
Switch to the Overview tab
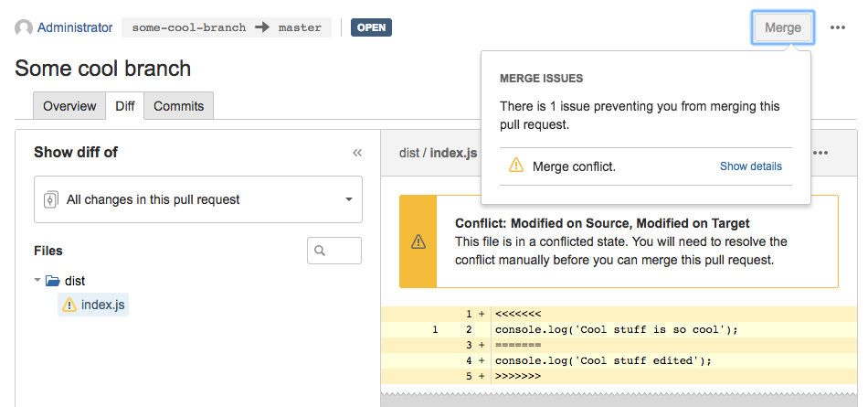tap(69, 106)
